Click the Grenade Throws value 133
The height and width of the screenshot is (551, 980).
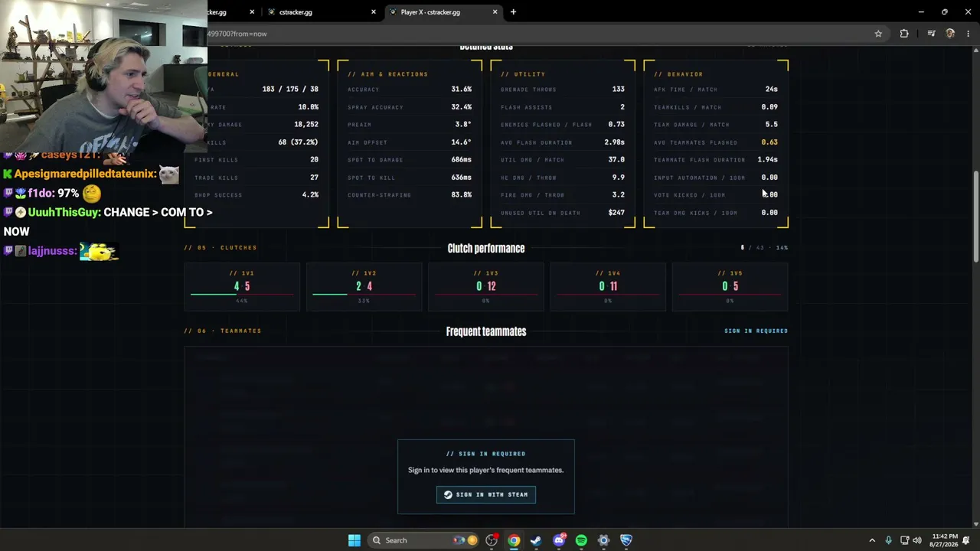(618, 90)
